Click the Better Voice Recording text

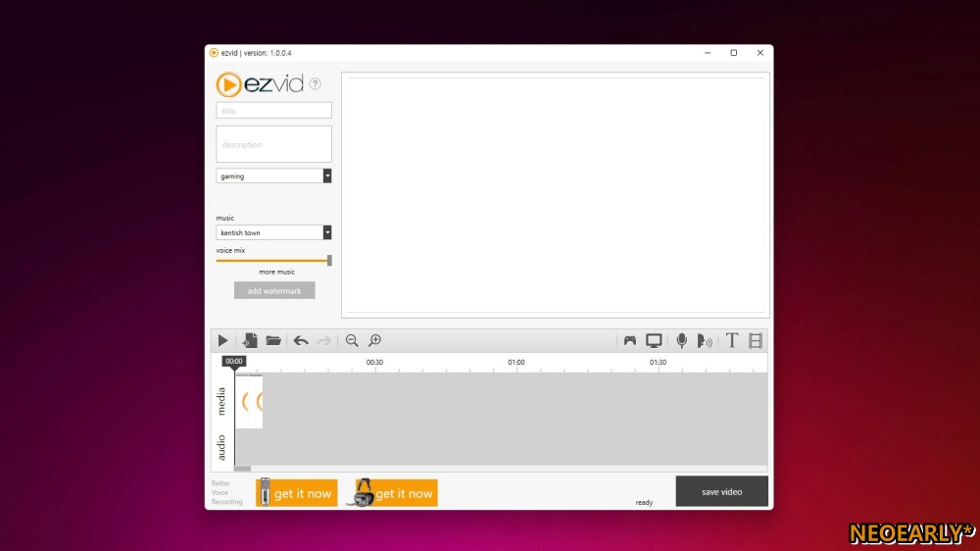(x=226, y=492)
